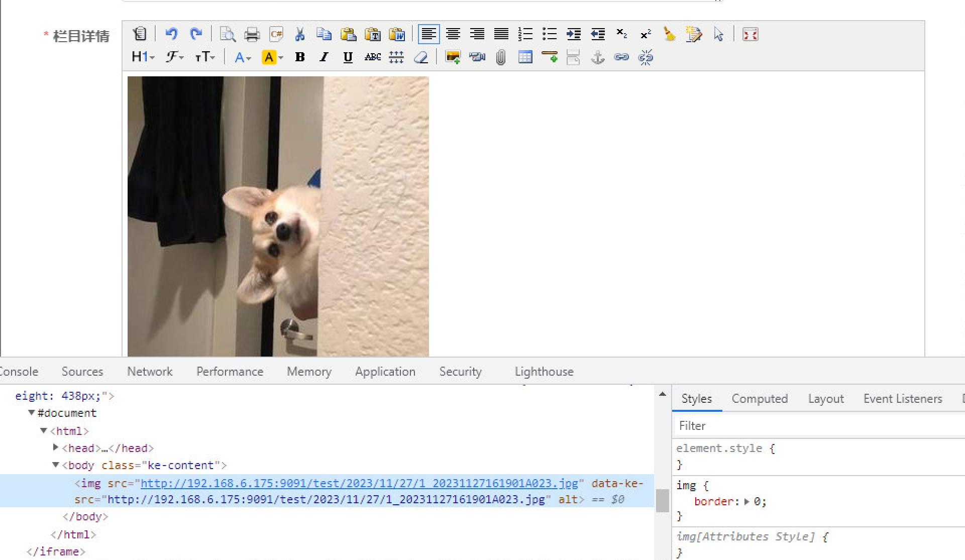Toggle bold formatting
This screenshot has height=560, width=965.
pos(300,57)
